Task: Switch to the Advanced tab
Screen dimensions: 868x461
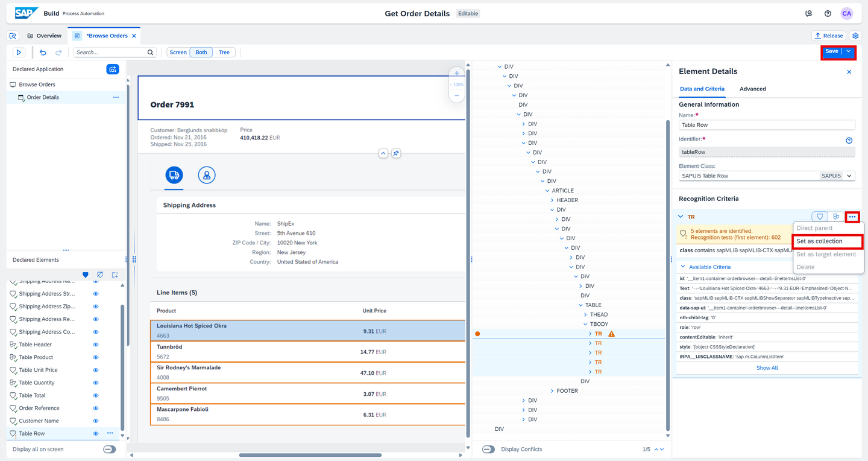Action: [x=752, y=89]
